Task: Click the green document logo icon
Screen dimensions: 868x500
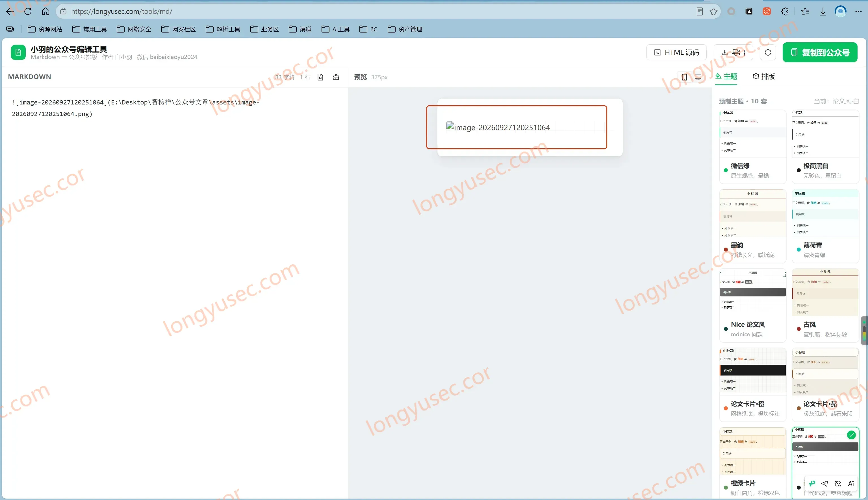Action: (x=18, y=52)
